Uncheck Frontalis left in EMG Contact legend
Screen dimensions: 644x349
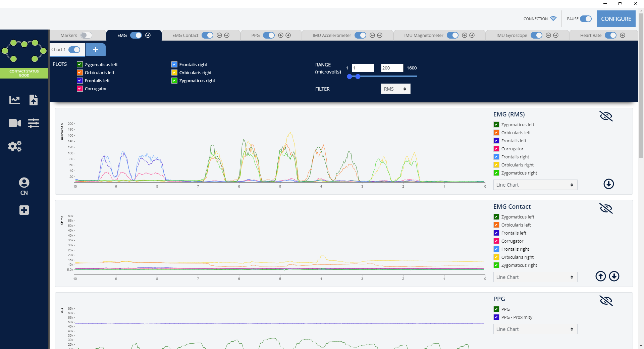click(496, 233)
